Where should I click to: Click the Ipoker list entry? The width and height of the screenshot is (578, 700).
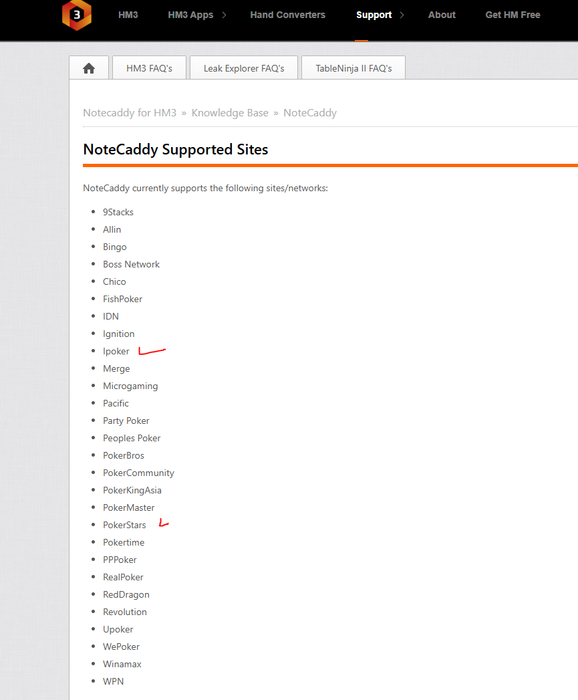pos(116,351)
